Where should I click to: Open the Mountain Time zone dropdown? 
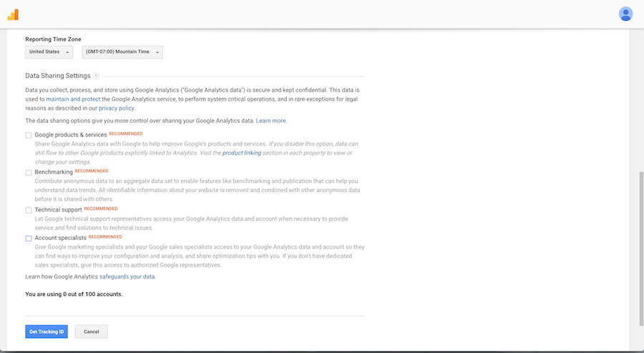click(122, 52)
